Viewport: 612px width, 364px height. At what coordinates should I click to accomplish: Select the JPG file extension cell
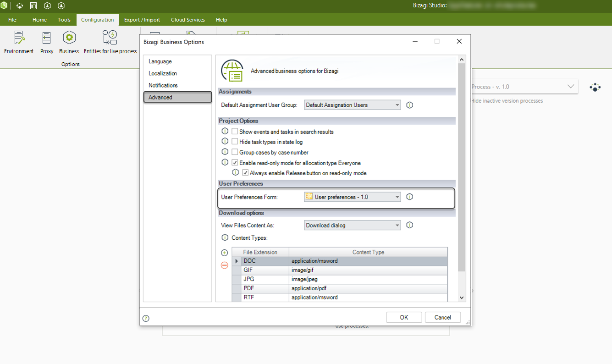(x=265, y=279)
